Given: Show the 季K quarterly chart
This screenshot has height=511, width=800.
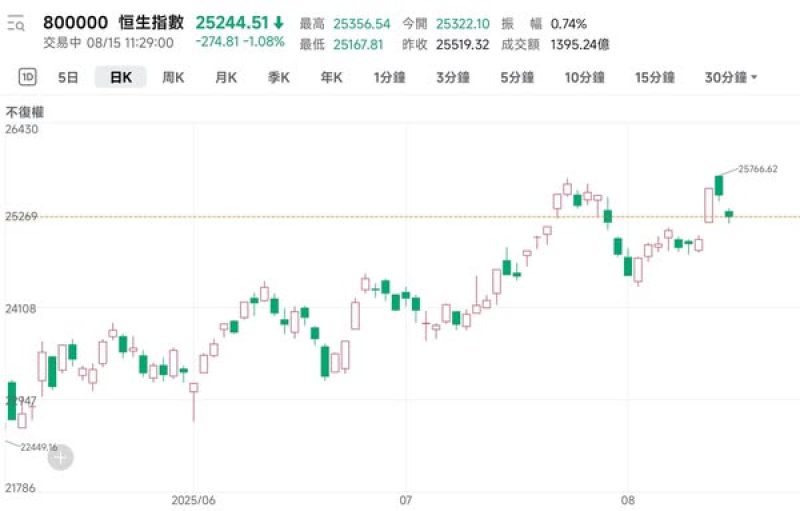Looking at the screenshot, I should (x=278, y=77).
